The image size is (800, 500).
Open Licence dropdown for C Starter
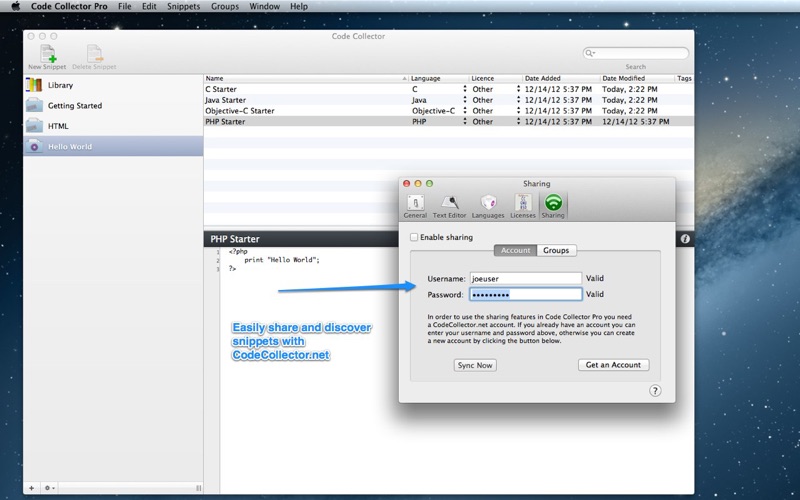click(x=518, y=89)
